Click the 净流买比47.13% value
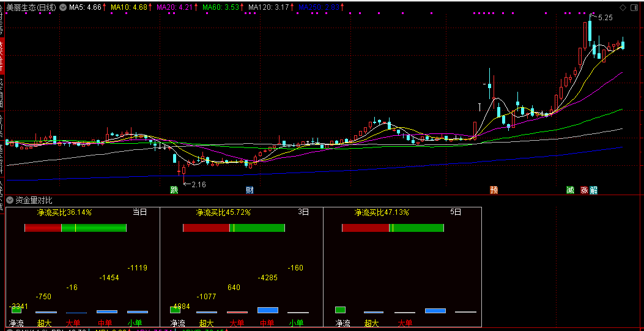This screenshot has height=331, width=644. [382, 212]
